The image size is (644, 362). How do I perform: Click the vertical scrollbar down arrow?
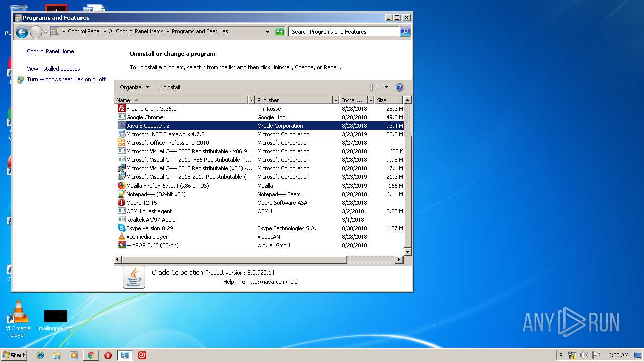(x=407, y=251)
